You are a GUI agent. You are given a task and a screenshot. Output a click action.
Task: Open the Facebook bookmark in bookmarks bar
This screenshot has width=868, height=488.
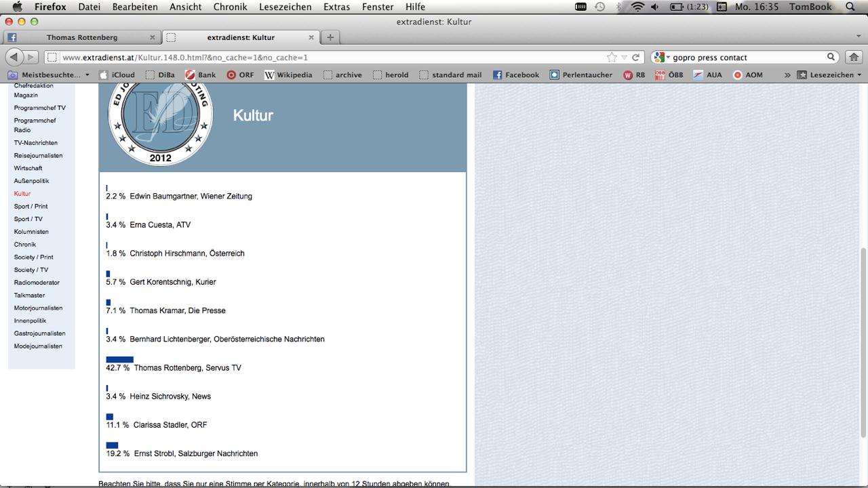pyautogui.click(x=516, y=75)
